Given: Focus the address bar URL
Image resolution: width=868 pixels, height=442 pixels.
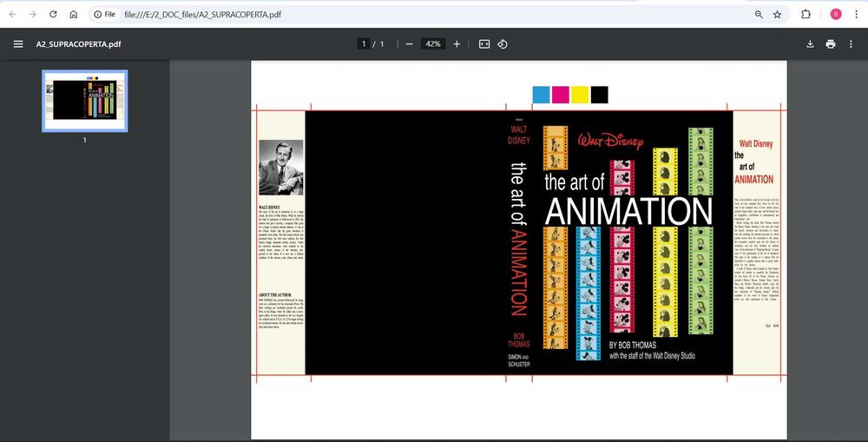Looking at the screenshot, I should (202, 15).
